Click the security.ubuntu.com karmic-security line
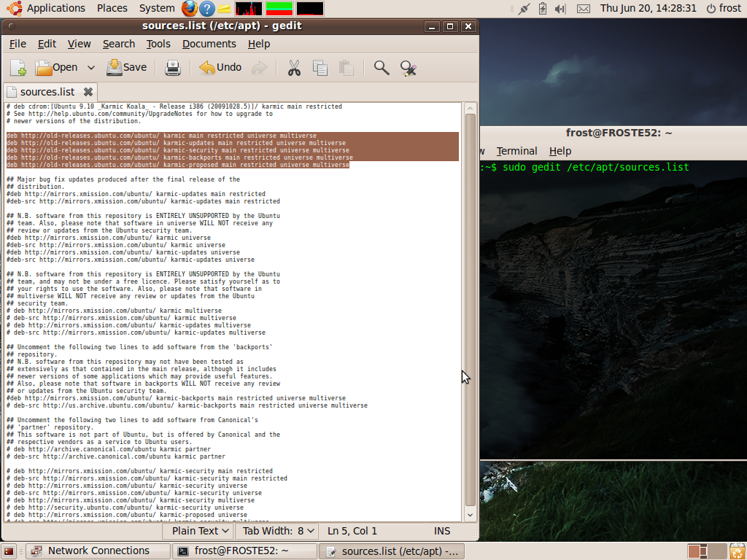 click(x=125, y=507)
